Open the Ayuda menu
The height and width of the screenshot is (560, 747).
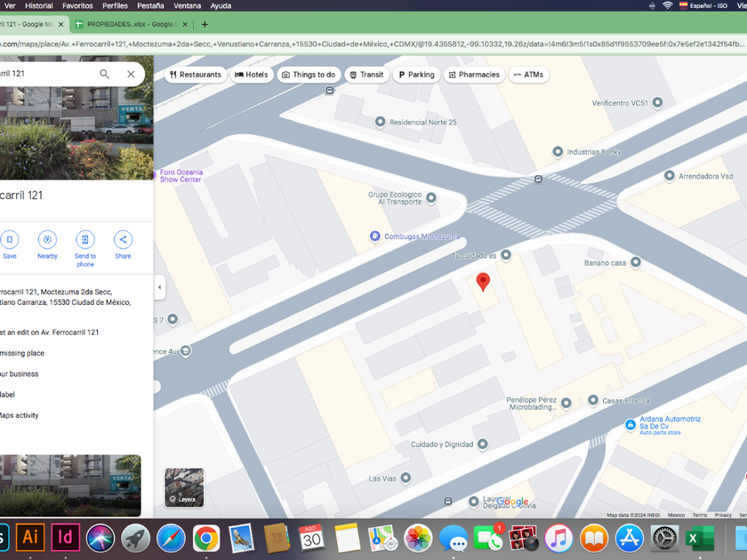click(221, 5)
